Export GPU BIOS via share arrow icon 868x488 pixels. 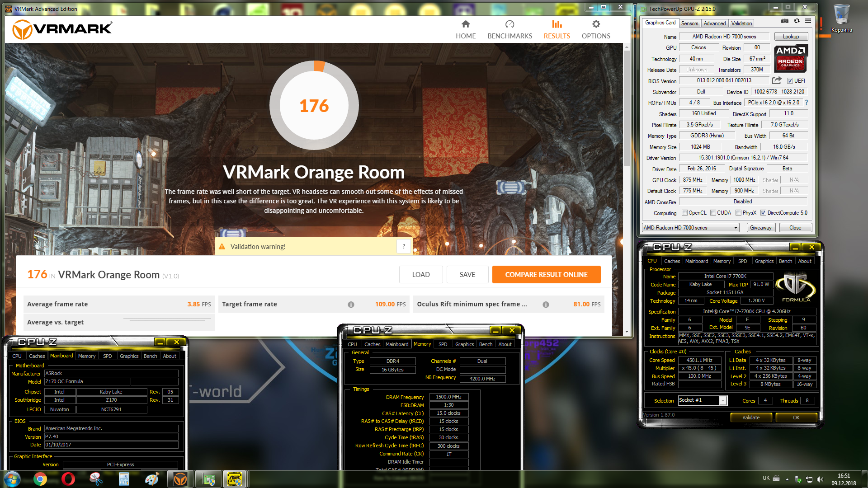point(777,80)
